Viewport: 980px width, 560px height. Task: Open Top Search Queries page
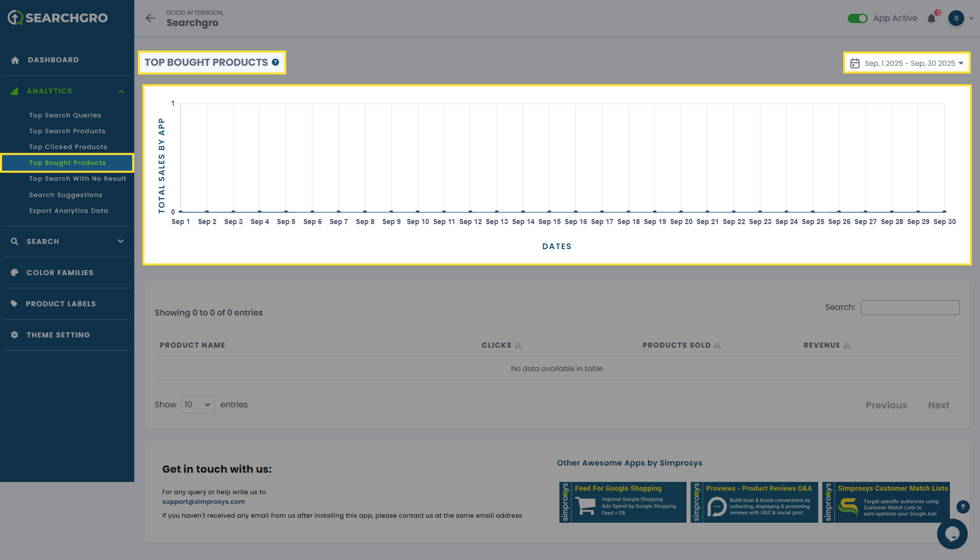[65, 115]
